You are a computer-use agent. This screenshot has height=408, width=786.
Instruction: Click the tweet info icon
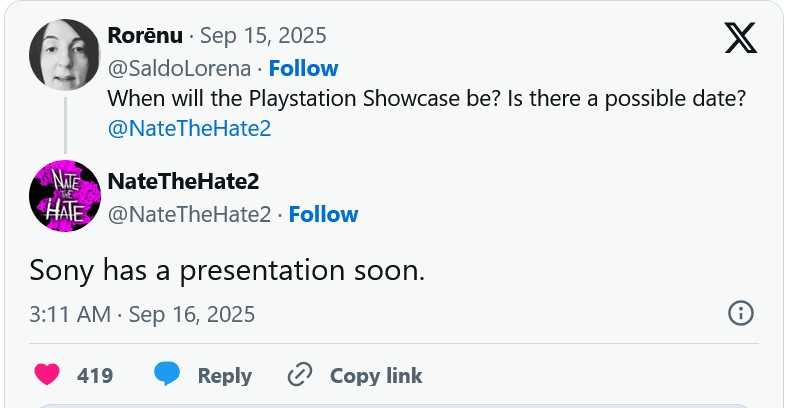pyautogui.click(x=740, y=313)
